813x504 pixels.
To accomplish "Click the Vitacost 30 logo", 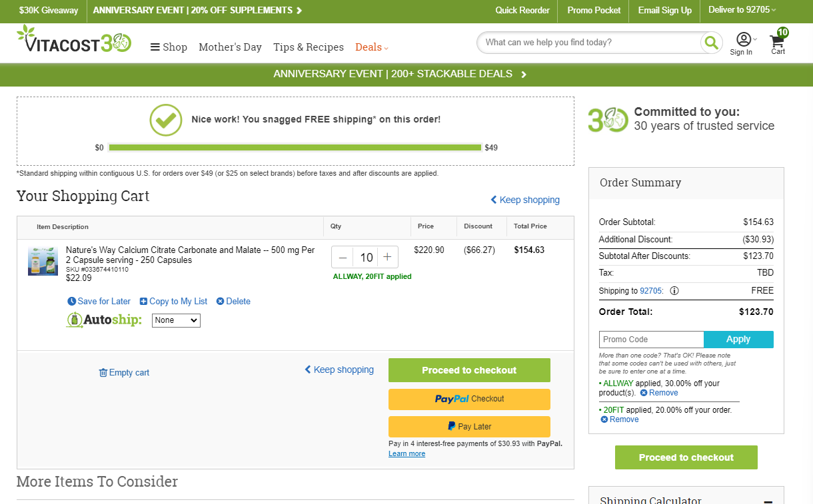I will point(74,39).
